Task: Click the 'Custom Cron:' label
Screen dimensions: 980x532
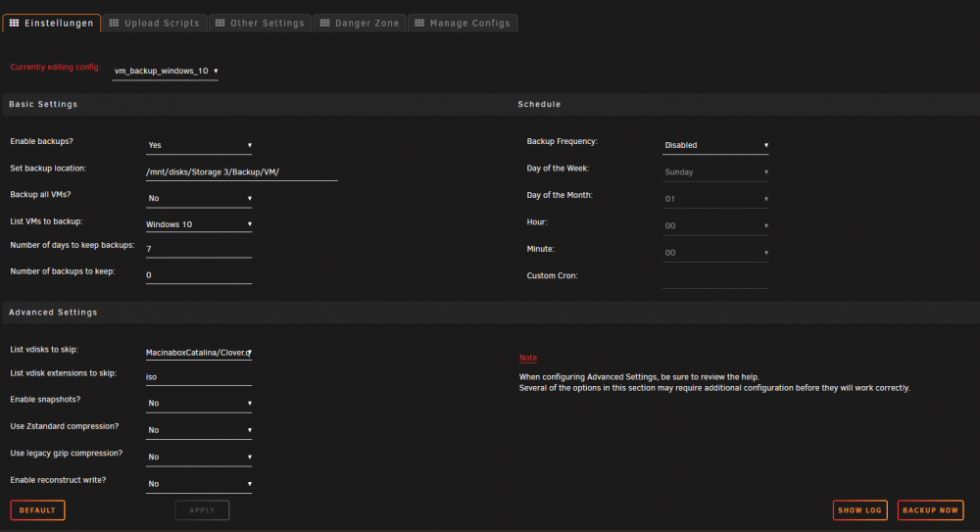Action: pyautogui.click(x=552, y=275)
